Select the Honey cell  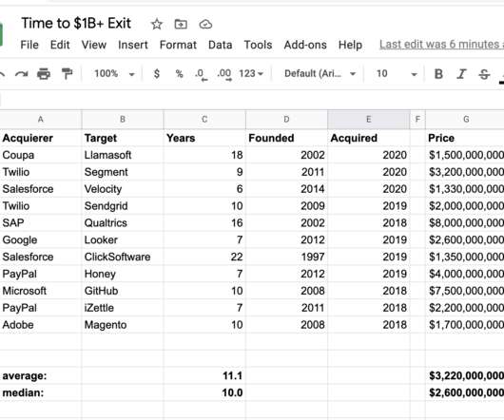pyautogui.click(x=123, y=274)
